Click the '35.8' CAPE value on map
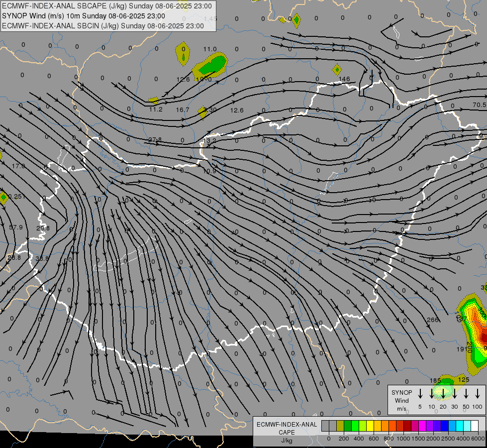Screen dimensions: 487x448 click(x=42, y=259)
